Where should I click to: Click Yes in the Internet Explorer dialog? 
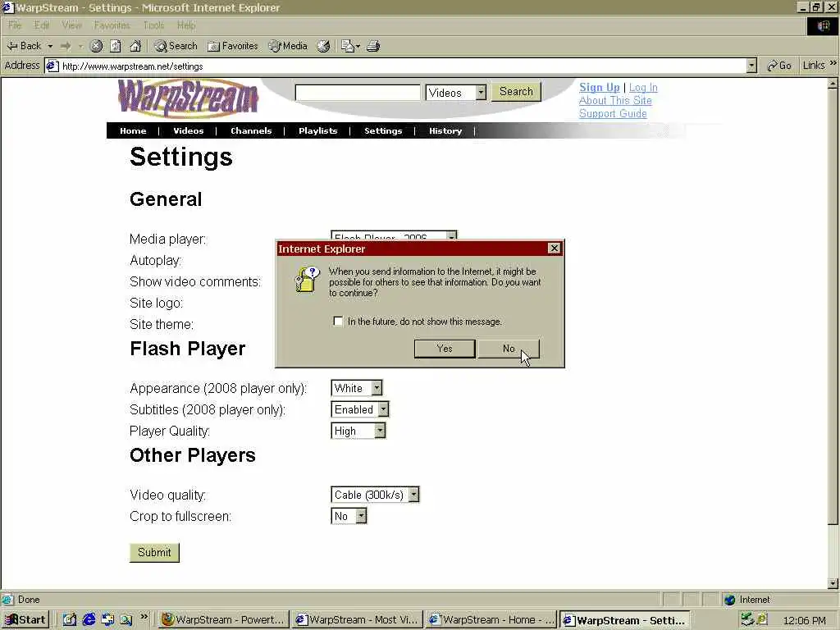(445, 349)
